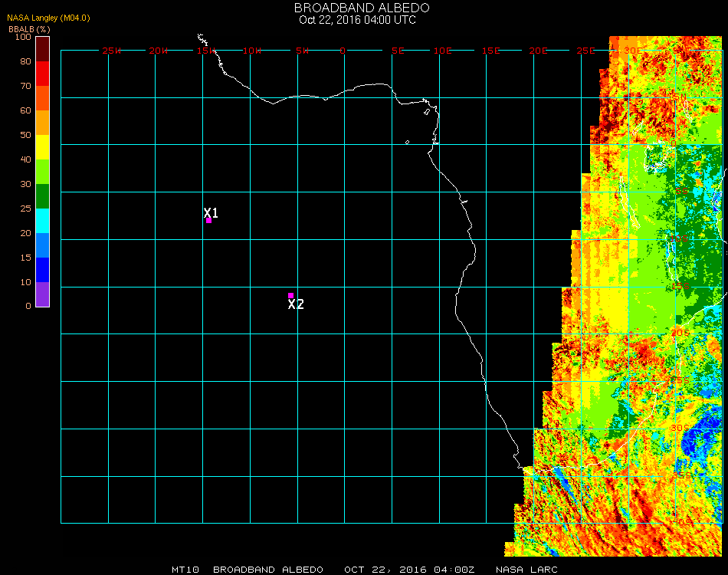Image resolution: width=728 pixels, height=575 pixels.
Task: Click the 40S latitude label
Action: coord(681,522)
